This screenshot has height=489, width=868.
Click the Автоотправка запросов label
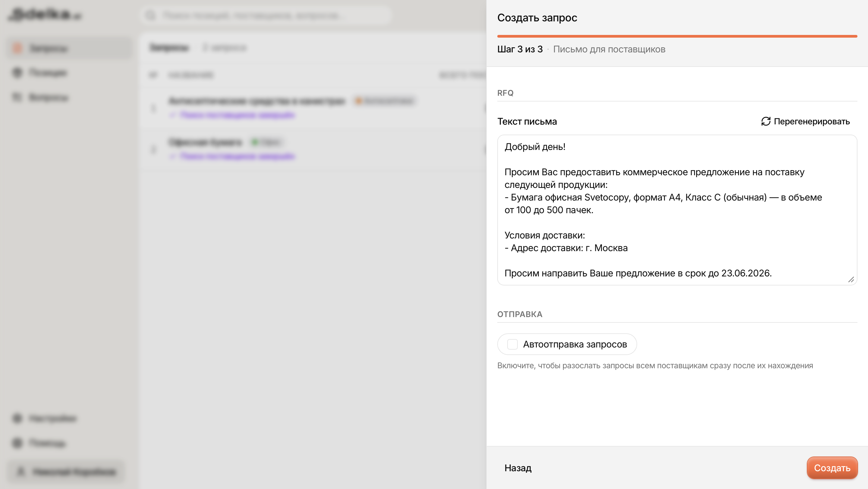575,344
